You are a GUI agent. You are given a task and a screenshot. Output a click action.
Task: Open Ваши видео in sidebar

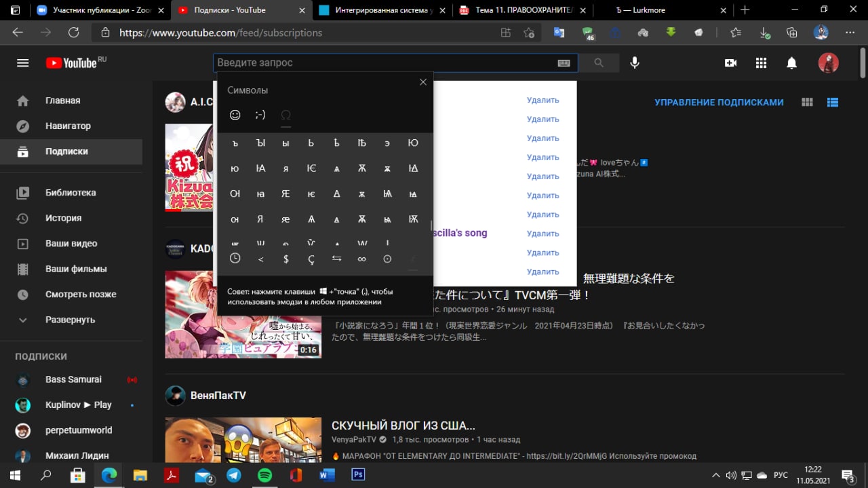71,244
